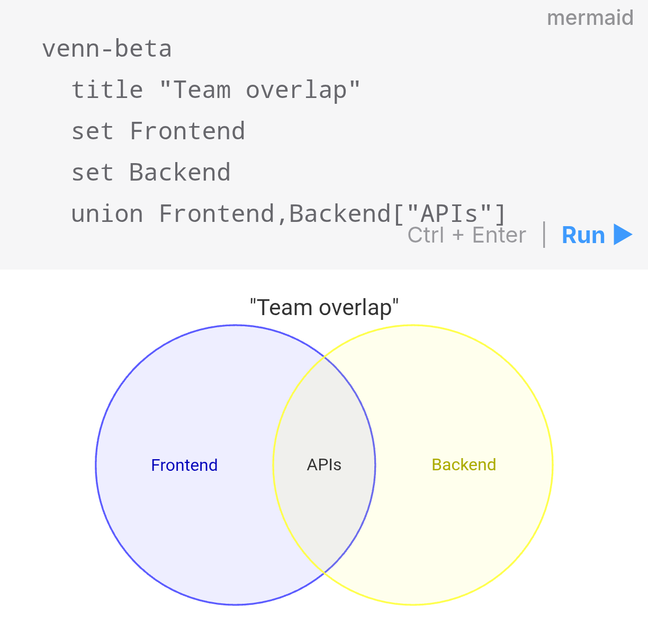This screenshot has height=644, width=648.
Task: Click the Frontend label inside the diagram
Action: tap(184, 465)
